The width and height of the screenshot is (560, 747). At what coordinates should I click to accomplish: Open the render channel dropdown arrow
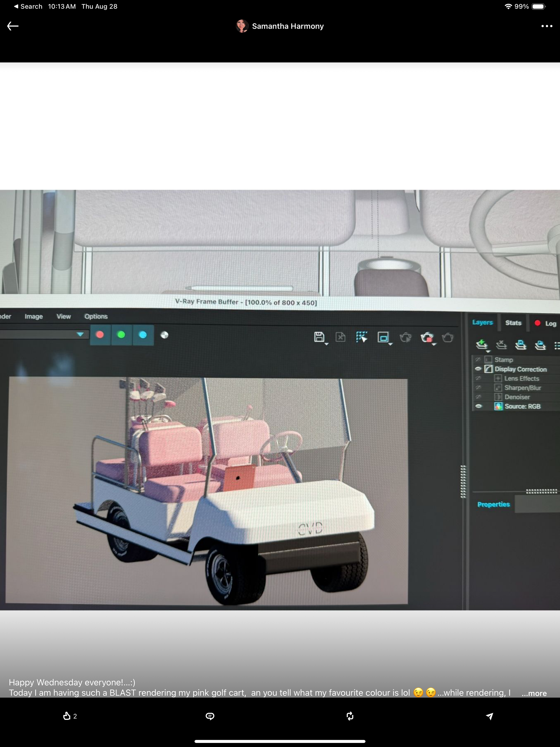80,334
